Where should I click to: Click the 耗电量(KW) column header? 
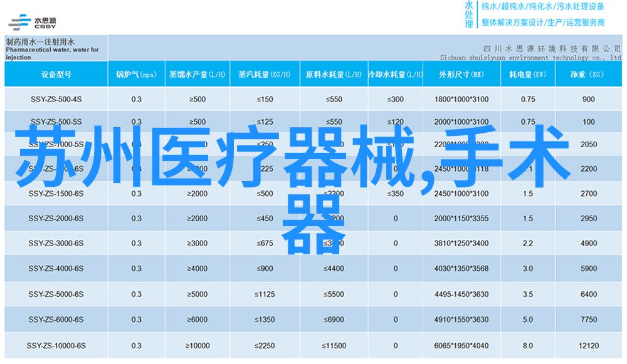[x=528, y=75]
